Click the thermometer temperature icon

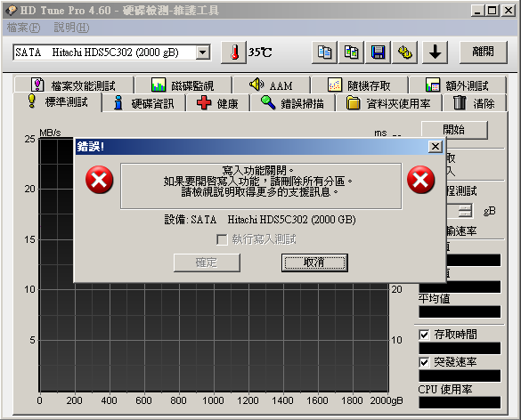(234, 52)
